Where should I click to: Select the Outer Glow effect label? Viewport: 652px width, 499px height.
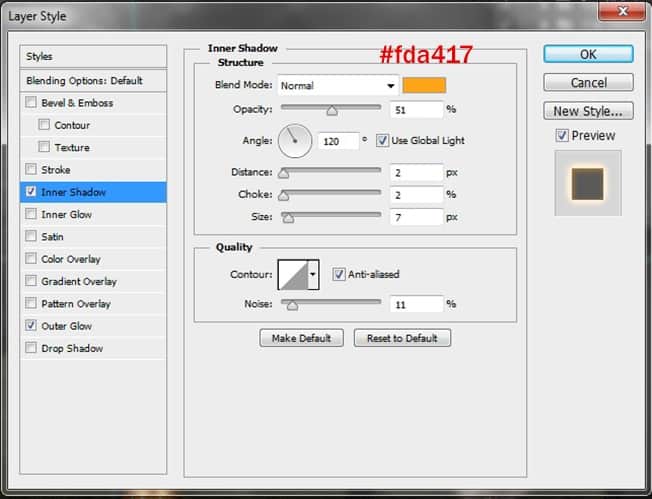point(67,326)
